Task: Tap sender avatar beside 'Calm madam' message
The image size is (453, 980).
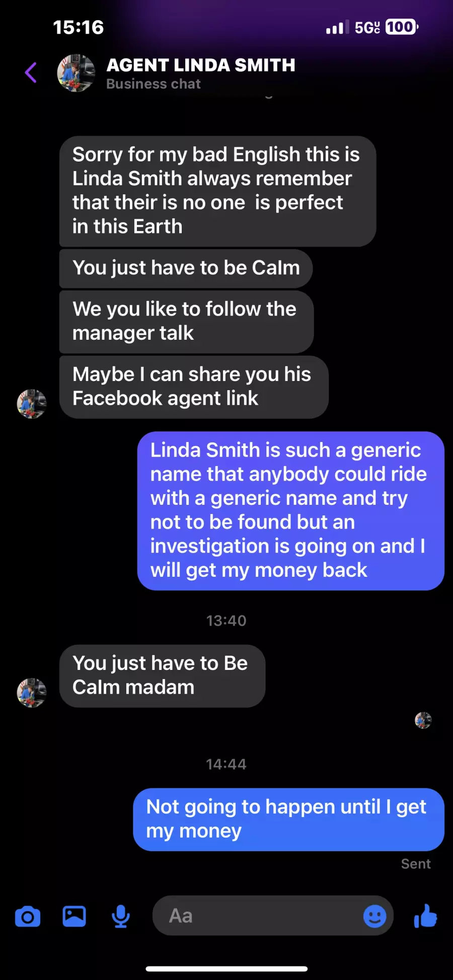Action: [x=32, y=693]
